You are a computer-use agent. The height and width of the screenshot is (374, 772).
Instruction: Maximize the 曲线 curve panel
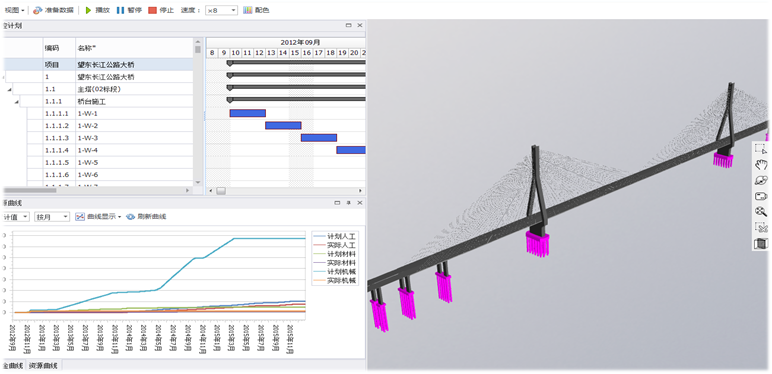[337, 203]
